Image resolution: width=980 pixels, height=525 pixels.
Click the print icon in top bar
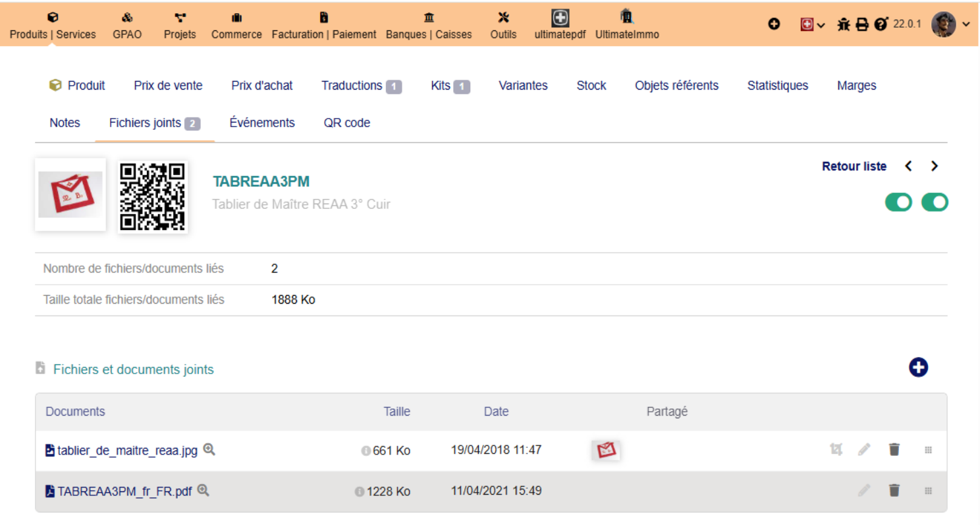pyautogui.click(x=861, y=24)
